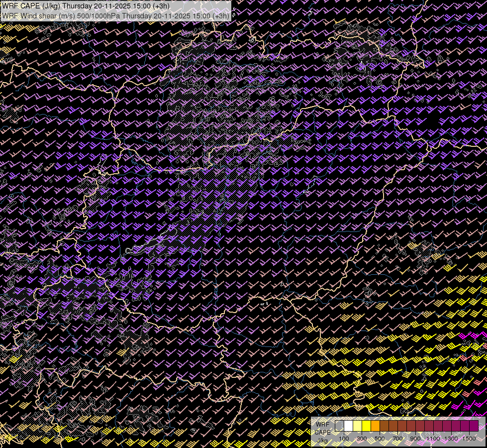Click the 1500 legend value

pyautogui.click(x=469, y=439)
